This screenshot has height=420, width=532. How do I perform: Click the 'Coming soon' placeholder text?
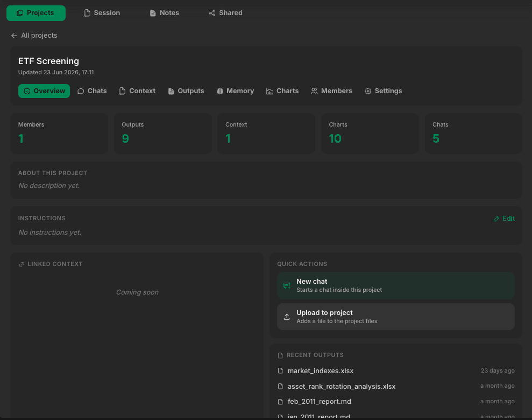[x=137, y=292]
